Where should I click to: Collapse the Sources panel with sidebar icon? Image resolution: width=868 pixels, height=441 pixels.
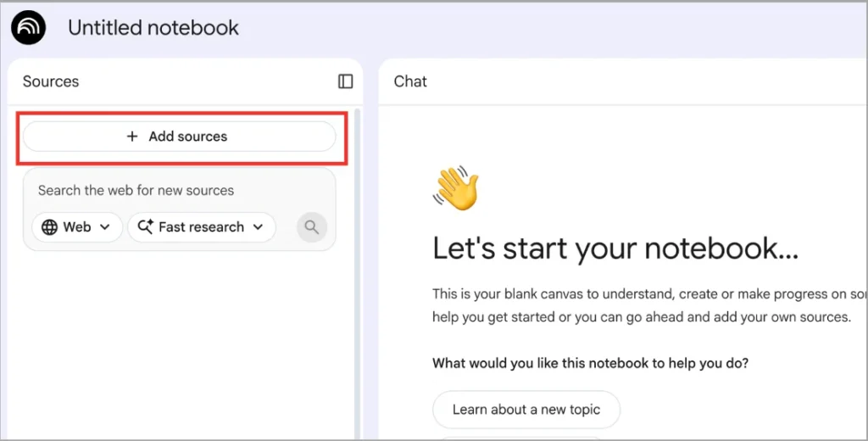click(346, 81)
